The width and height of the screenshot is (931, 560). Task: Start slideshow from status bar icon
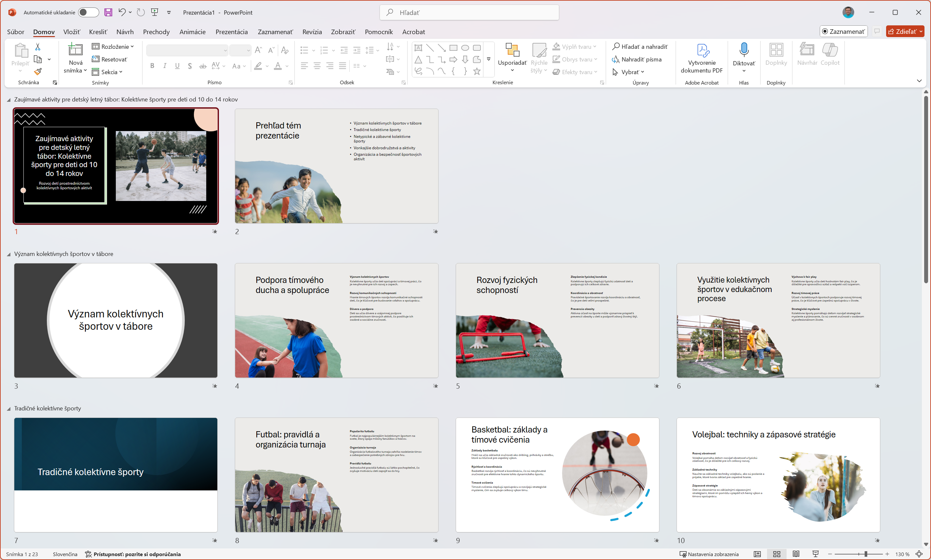[x=815, y=554]
